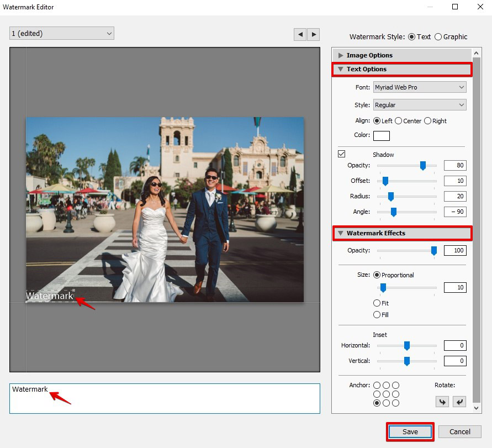Click the next photo arrow button

[x=314, y=34]
